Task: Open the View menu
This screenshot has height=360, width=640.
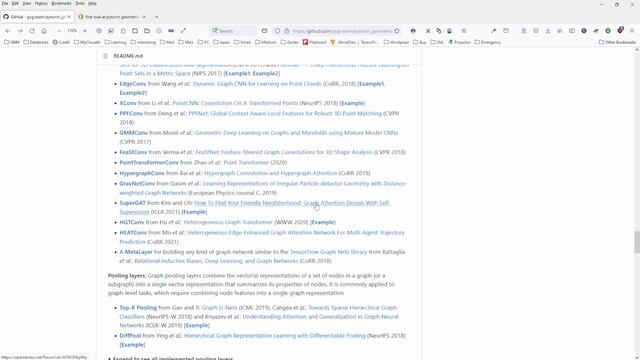Action: 27,3
